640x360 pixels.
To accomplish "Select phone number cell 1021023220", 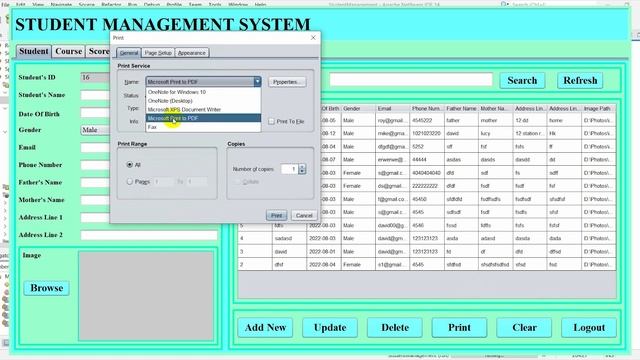I will [426, 133].
